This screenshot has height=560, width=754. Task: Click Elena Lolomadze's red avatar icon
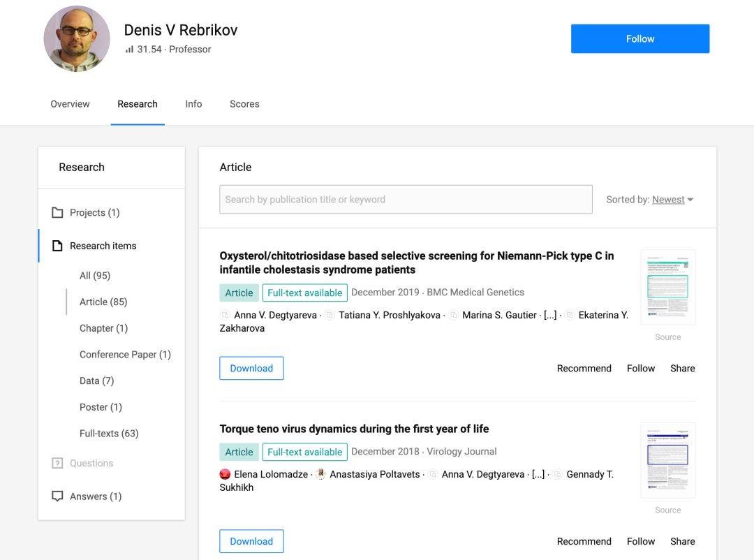(x=225, y=474)
